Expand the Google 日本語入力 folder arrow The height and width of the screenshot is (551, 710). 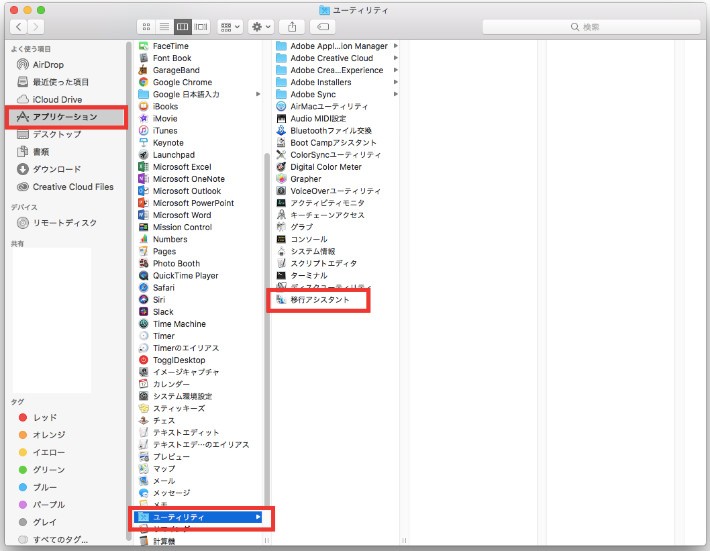click(258, 94)
